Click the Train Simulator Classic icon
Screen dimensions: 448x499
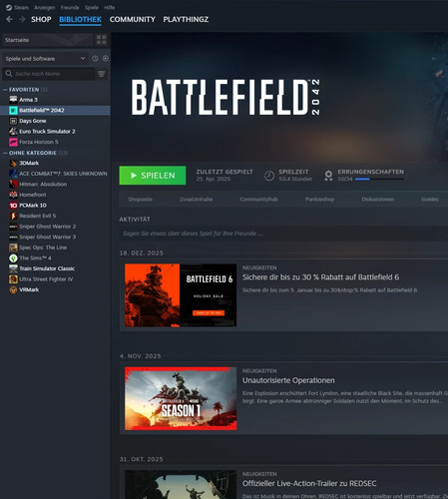point(13,268)
